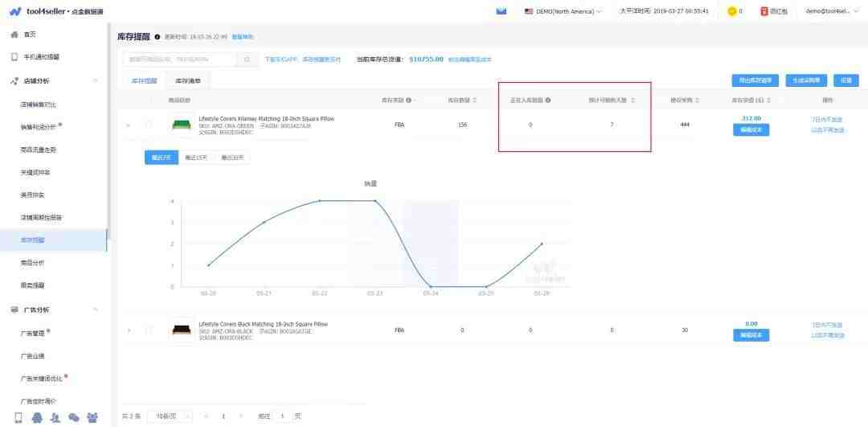Select the last 7 days chart range
The width and height of the screenshot is (868, 427).
point(161,158)
